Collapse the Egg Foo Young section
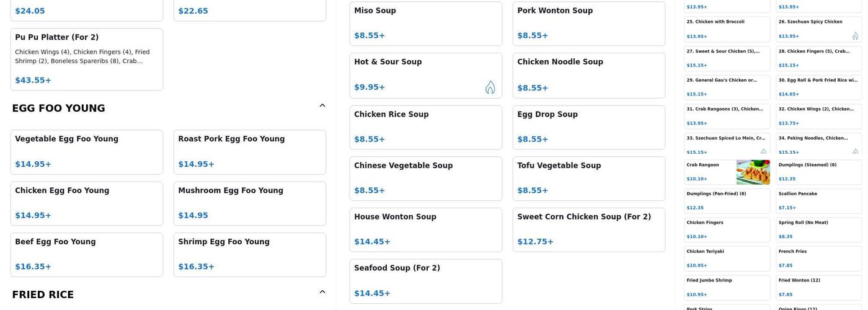The height and width of the screenshot is (310, 868). point(322,105)
